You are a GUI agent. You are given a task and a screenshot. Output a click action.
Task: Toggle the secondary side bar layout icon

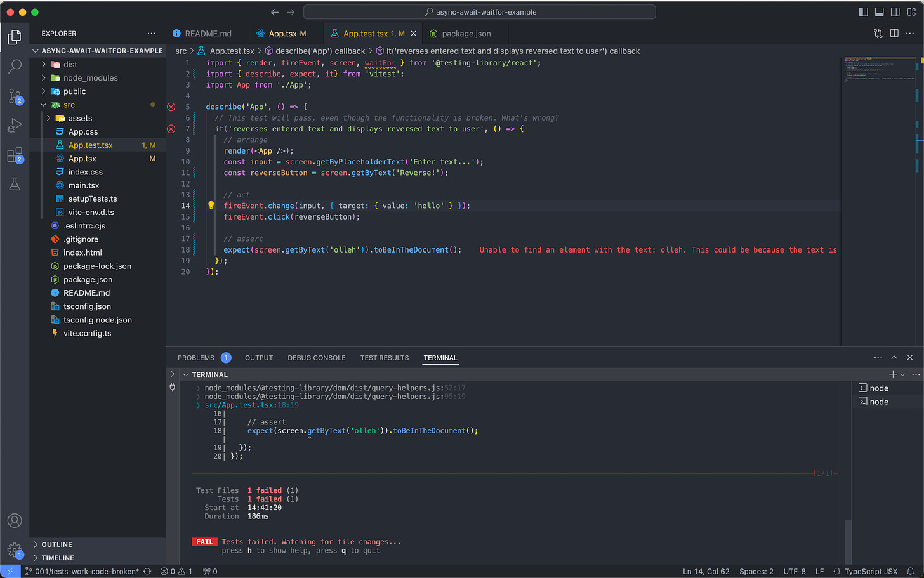pyautogui.click(x=895, y=12)
